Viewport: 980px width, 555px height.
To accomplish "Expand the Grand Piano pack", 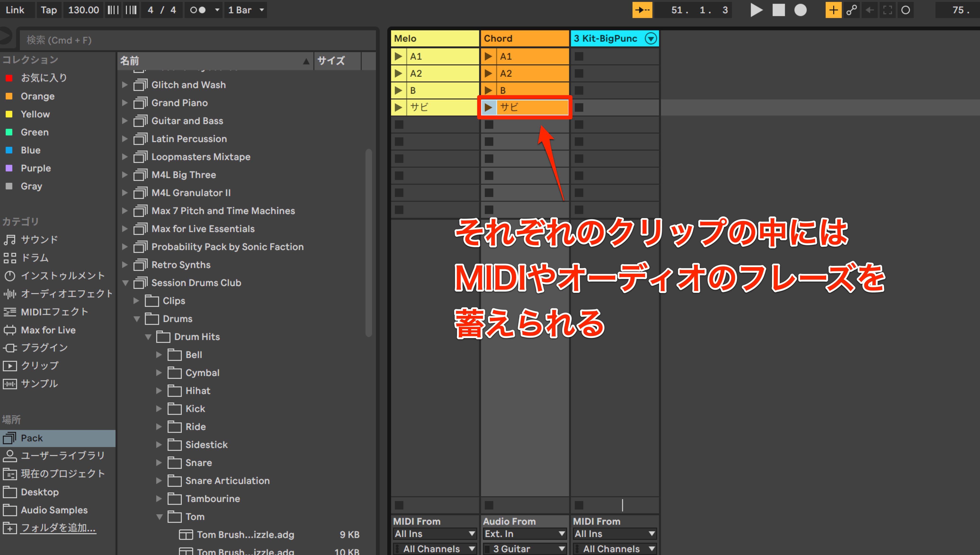I will pyautogui.click(x=125, y=103).
